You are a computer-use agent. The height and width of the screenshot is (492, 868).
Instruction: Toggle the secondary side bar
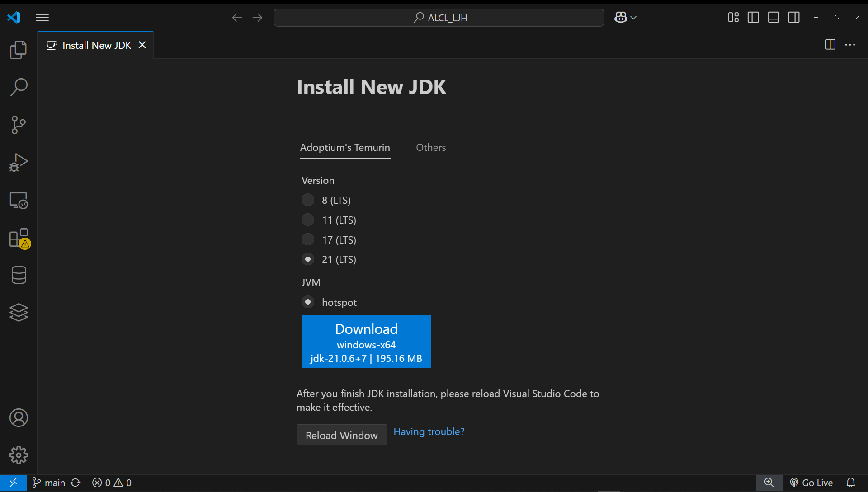[794, 18]
